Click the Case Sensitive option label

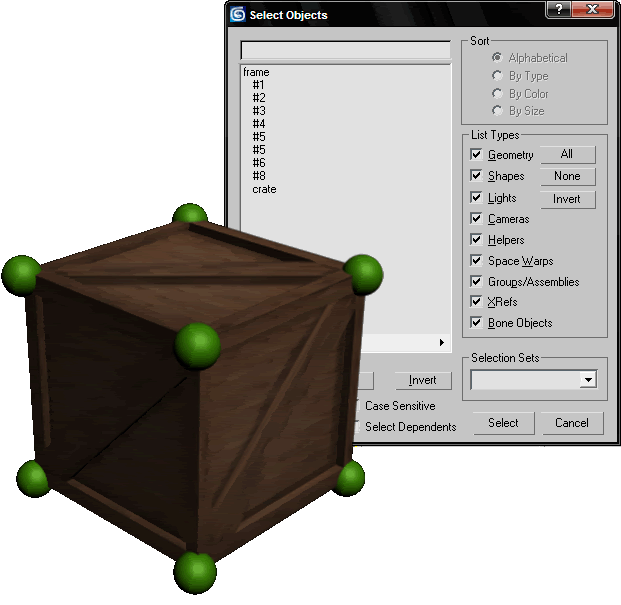point(400,406)
